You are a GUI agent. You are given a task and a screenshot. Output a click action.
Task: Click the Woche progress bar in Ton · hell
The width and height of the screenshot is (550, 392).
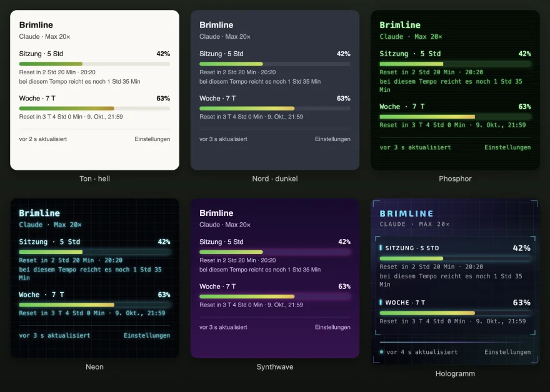[95, 108]
